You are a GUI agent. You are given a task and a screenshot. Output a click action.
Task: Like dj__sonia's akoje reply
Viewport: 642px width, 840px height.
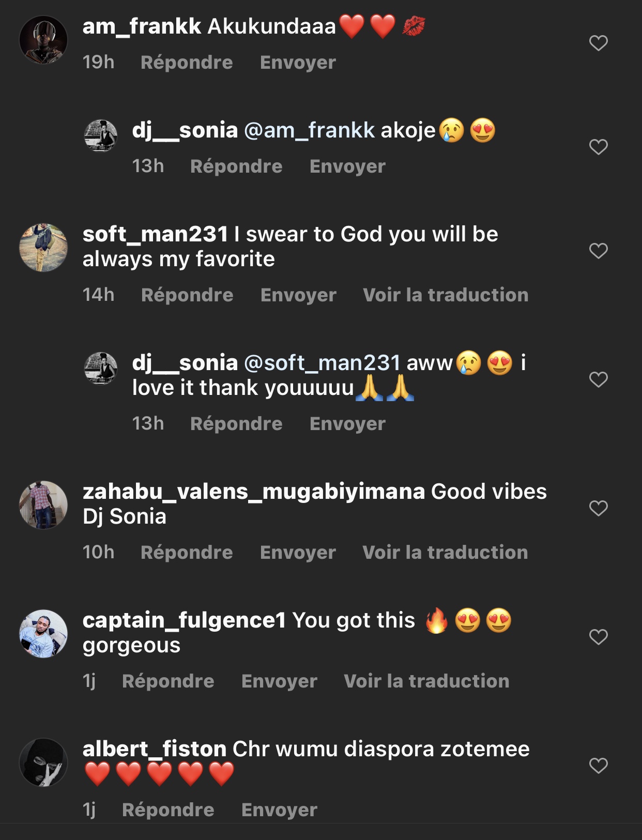point(598,147)
